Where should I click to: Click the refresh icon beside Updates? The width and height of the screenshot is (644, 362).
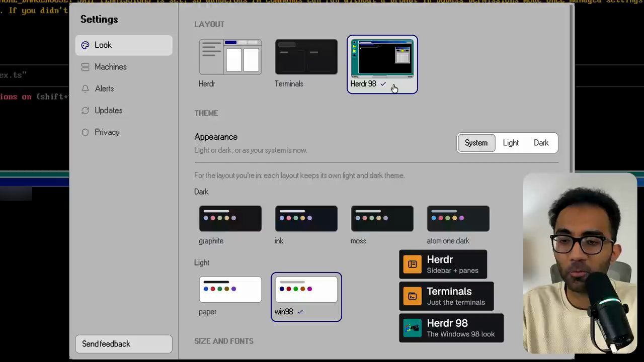coord(85,111)
